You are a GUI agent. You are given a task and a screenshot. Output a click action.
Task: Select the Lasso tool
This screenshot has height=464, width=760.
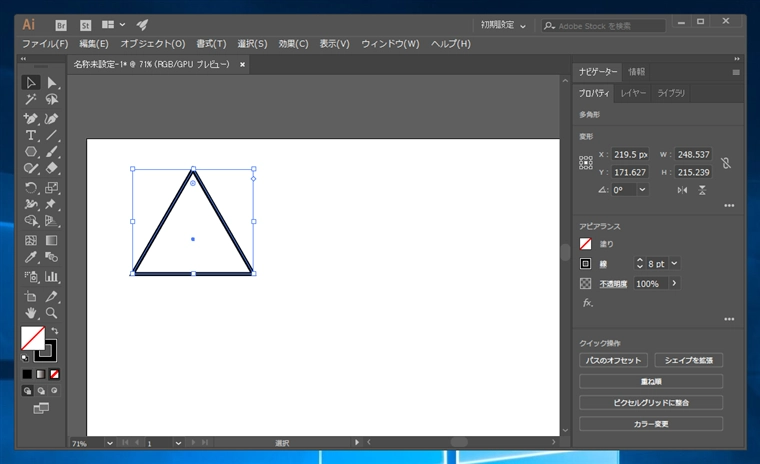click(51, 99)
